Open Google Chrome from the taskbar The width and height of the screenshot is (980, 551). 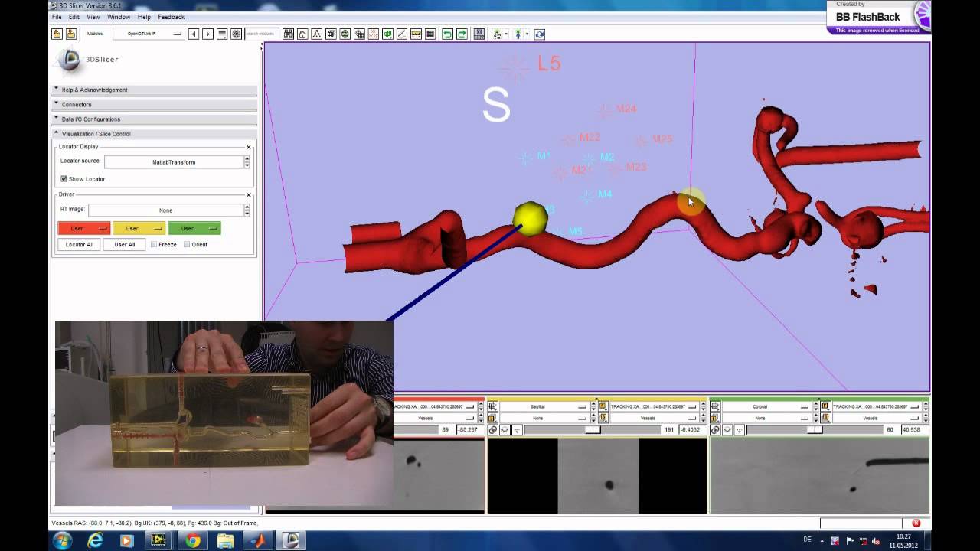point(193,540)
